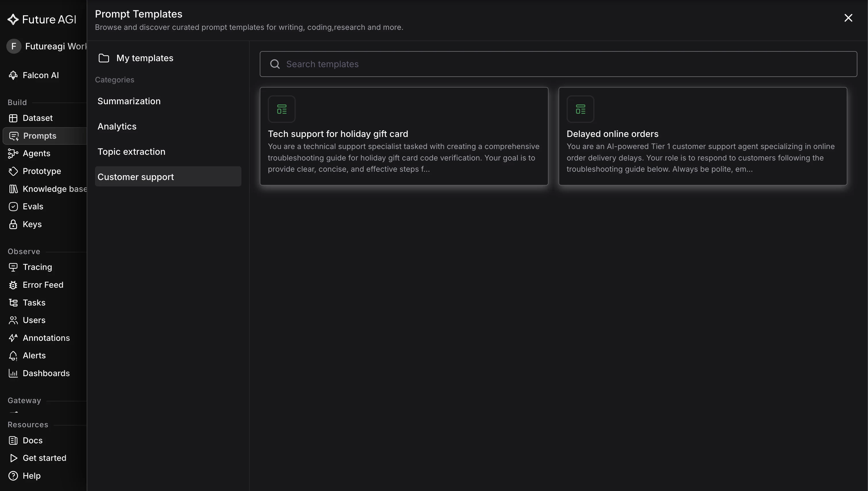
Task: Click the Prompts chat icon
Action: coord(14,136)
